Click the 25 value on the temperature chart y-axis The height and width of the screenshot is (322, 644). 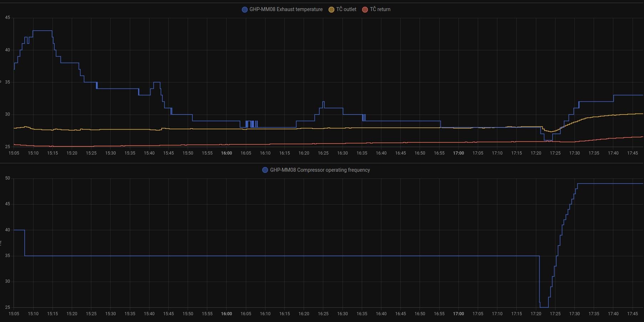tap(7, 147)
